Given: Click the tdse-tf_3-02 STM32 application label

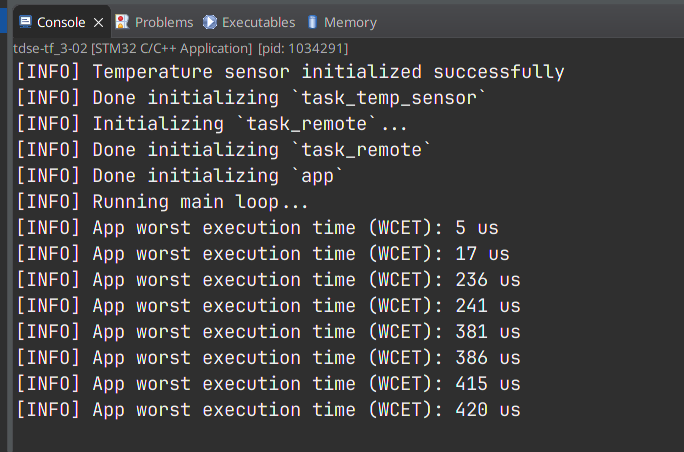Looking at the screenshot, I should tap(133, 48).
